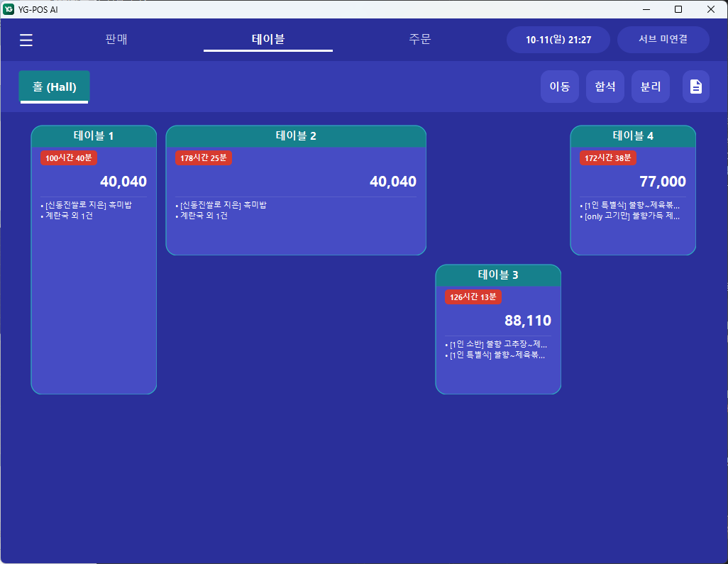Click the 172시간 38분 elapsed badge
This screenshot has width=728, height=564.
tap(608, 157)
